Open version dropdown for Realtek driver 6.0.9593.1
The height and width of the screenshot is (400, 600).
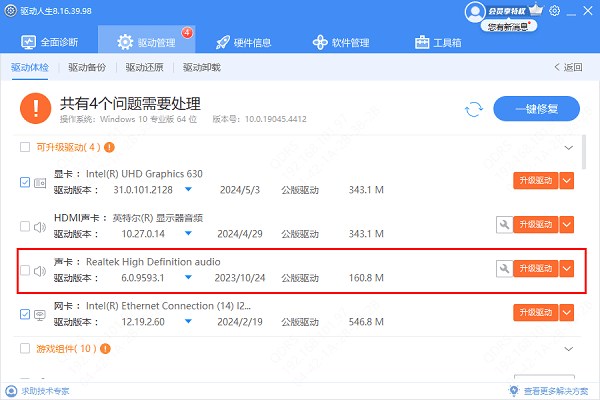tap(187, 277)
